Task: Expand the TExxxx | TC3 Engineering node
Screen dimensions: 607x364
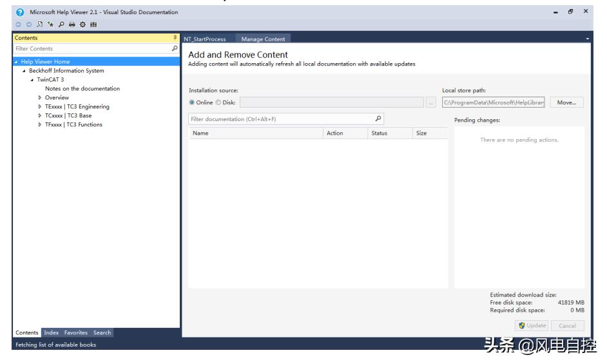Action: (40, 107)
